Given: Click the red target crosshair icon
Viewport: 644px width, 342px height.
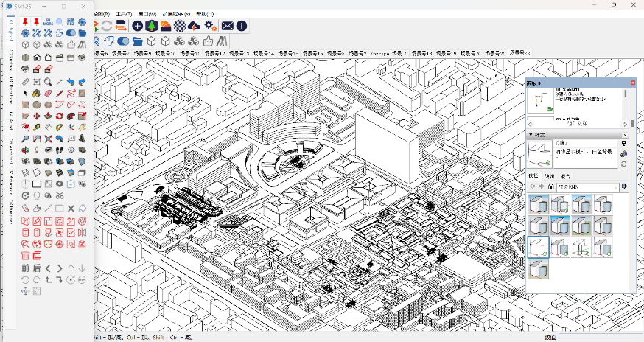Looking at the screenshot, I should click(60, 244).
